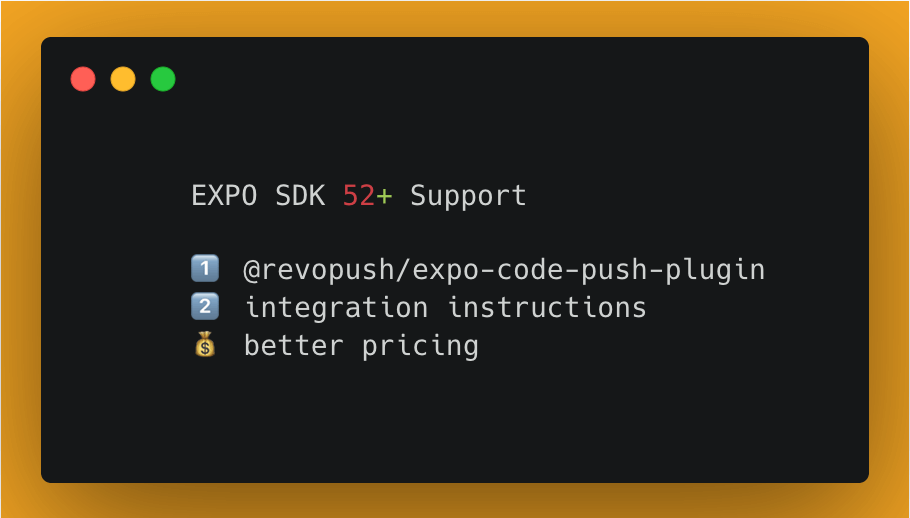
Task: Click the red number 52
Action: (x=358, y=196)
